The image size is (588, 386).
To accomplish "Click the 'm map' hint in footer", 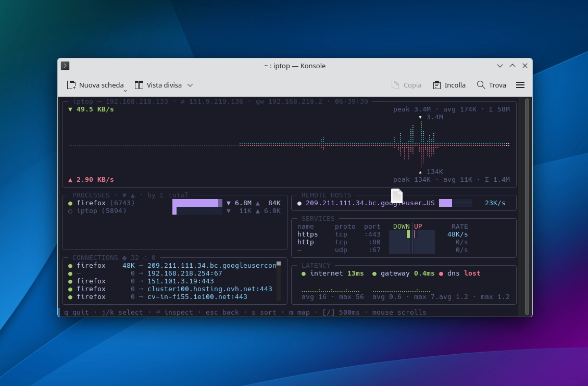I will tap(299, 312).
